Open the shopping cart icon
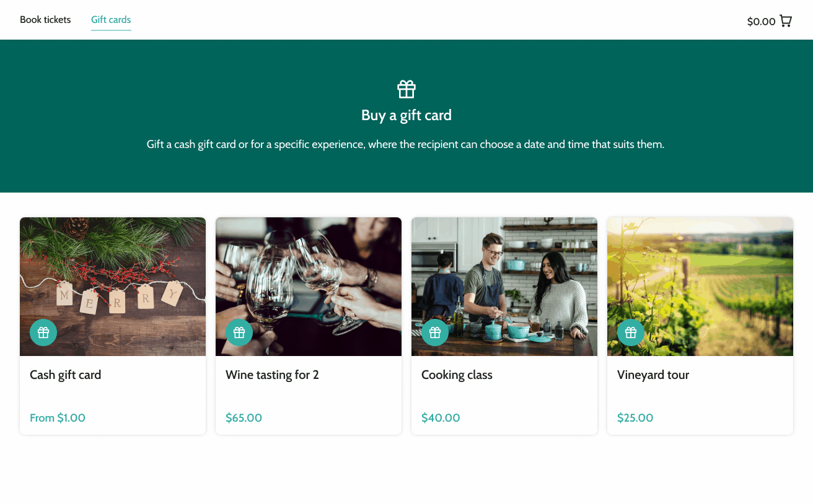The height and width of the screenshot is (504, 813). coord(786,21)
